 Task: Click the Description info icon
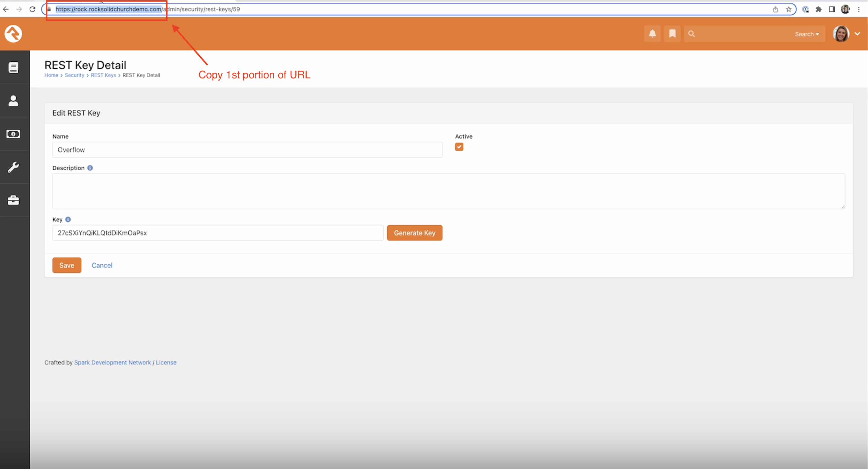click(x=90, y=168)
